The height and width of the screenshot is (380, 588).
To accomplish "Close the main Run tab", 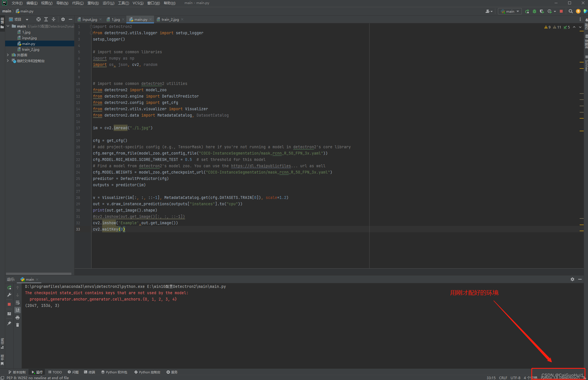I will point(37,280).
